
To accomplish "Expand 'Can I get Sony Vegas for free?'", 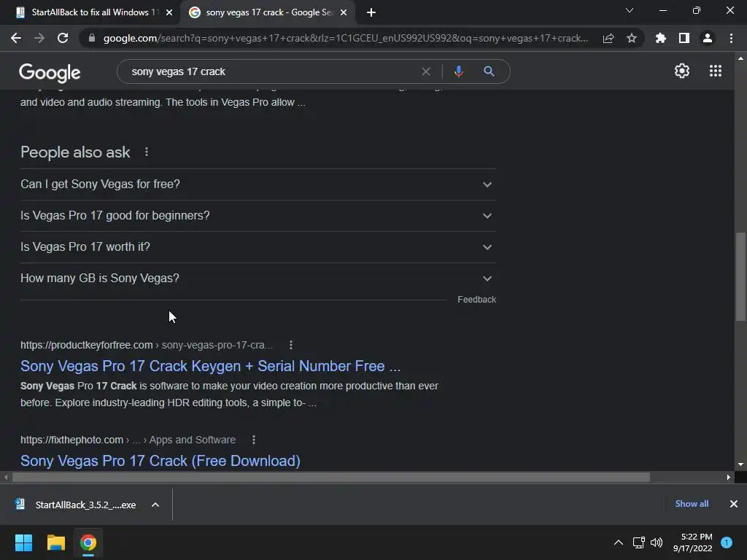I will pos(258,184).
